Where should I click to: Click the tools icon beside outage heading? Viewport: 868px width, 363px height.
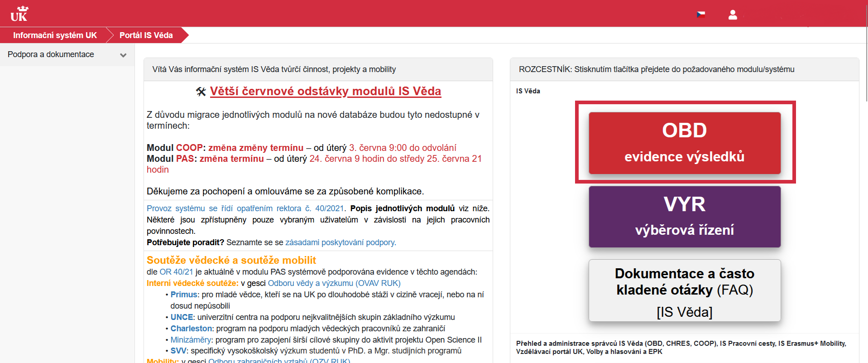[x=201, y=92]
